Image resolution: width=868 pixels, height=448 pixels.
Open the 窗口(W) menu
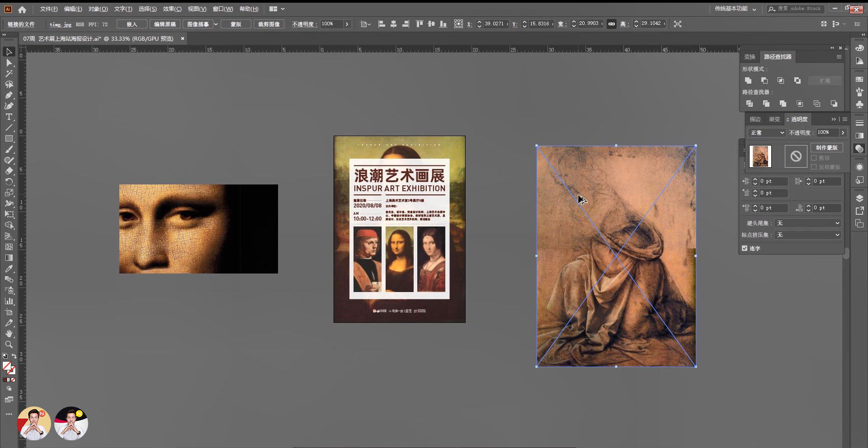pyautogui.click(x=223, y=9)
